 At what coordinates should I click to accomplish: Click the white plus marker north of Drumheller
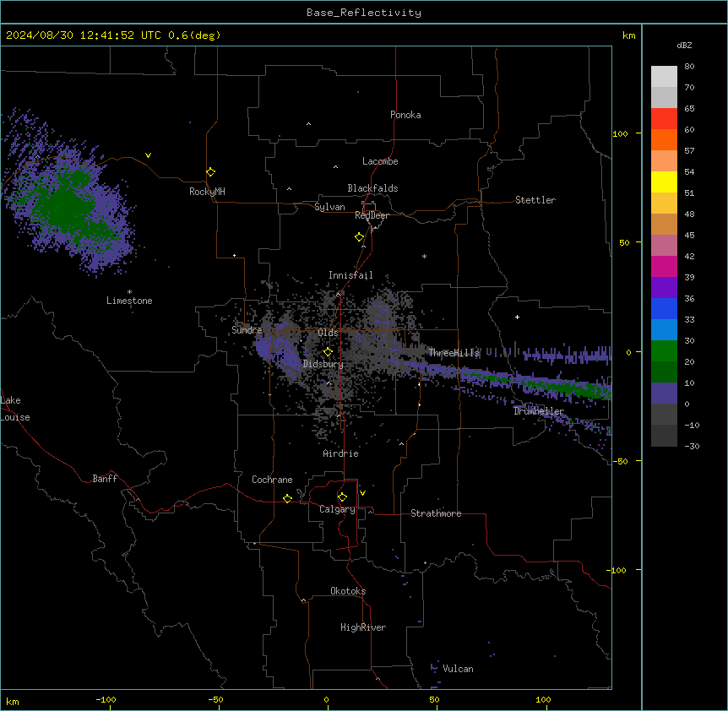517,317
